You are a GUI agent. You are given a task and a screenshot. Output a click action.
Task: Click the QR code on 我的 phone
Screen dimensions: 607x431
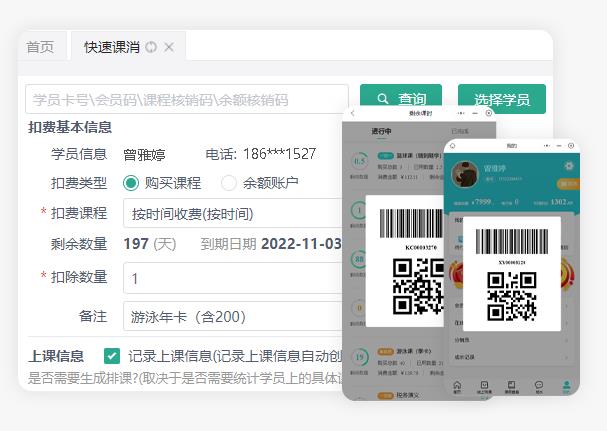pos(512,296)
